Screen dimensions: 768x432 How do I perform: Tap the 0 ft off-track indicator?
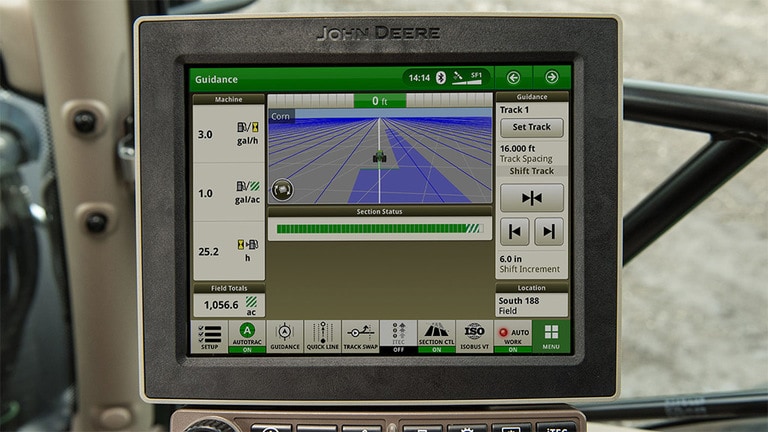tap(380, 101)
